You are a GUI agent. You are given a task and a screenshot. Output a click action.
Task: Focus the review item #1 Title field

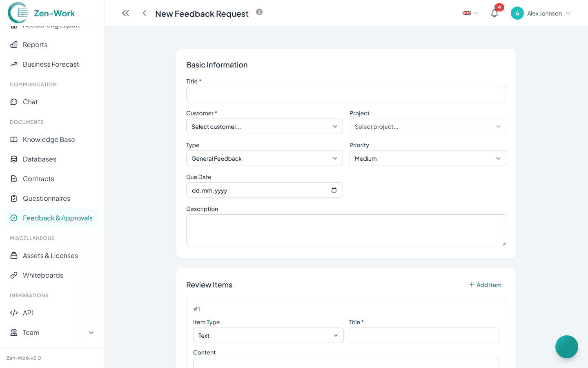(x=424, y=335)
